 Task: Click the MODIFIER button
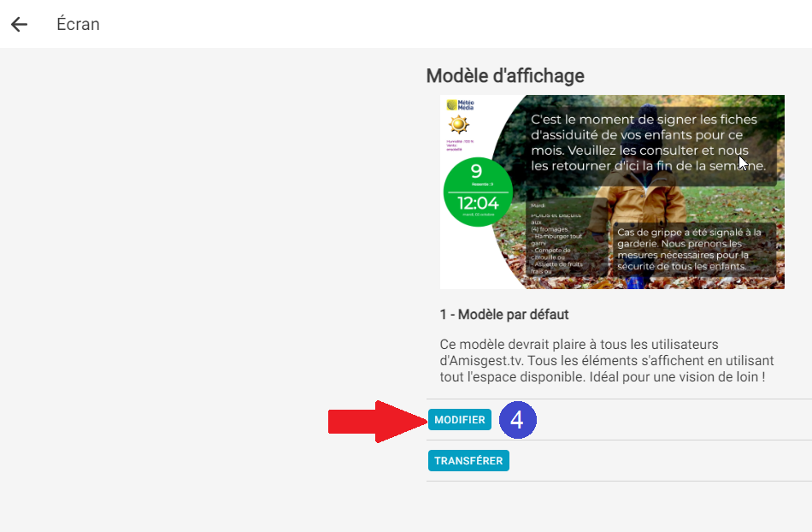(x=459, y=420)
